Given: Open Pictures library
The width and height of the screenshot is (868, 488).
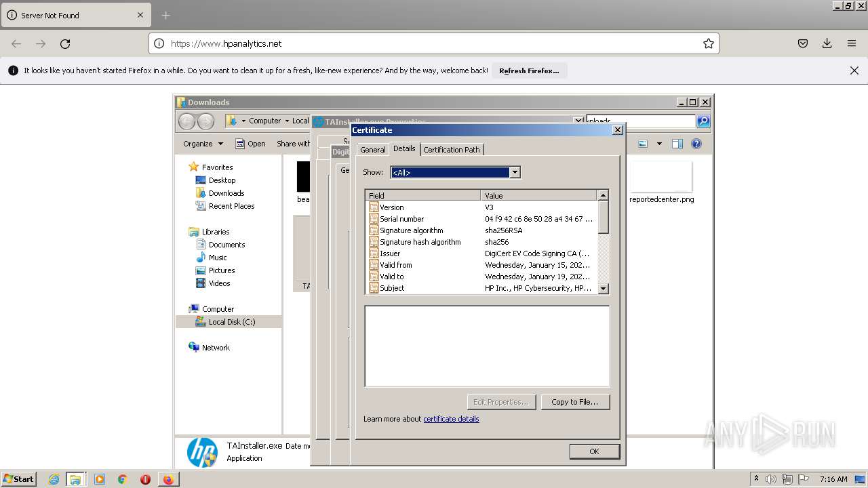Looking at the screenshot, I should [215, 270].
